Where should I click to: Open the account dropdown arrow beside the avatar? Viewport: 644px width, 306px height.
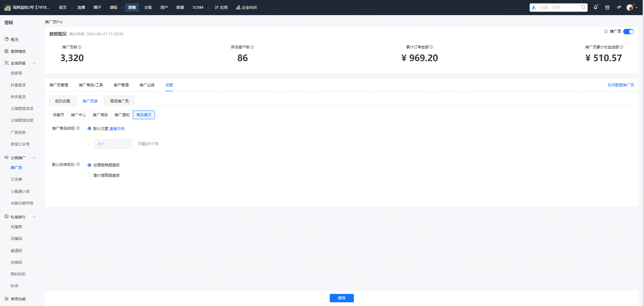coord(636,7)
